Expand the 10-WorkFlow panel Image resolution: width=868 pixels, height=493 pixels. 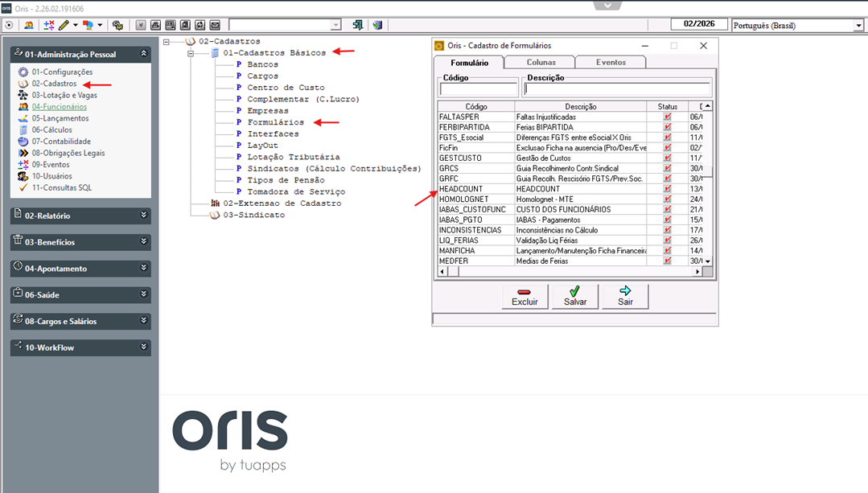click(x=143, y=347)
